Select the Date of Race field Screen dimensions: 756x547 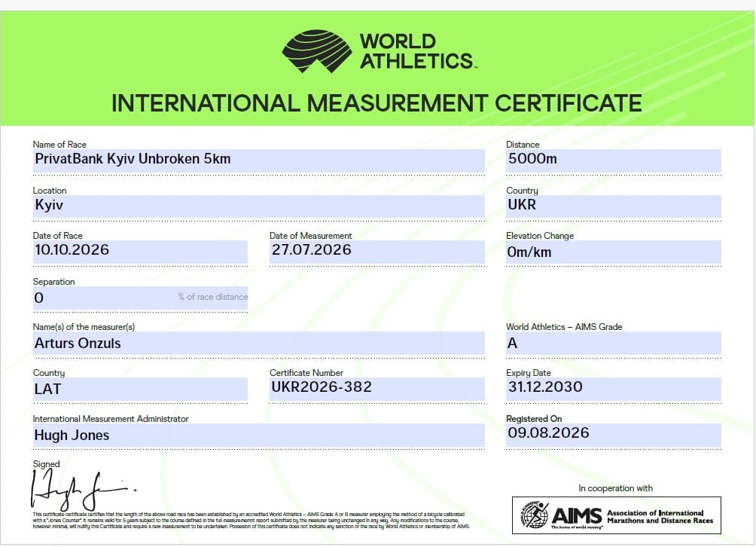[x=140, y=252]
